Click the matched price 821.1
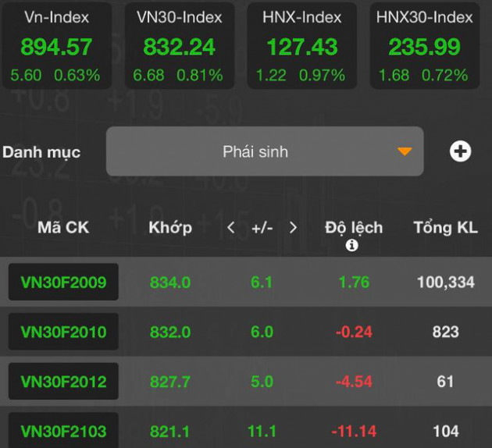Screen dimensions: 492x448 click(169, 432)
